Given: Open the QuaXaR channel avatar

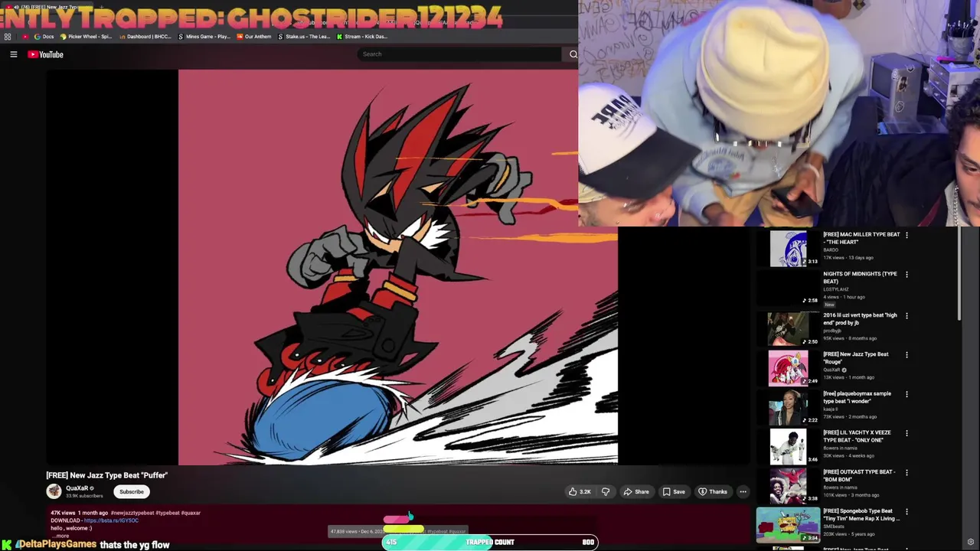Looking at the screenshot, I should point(54,491).
